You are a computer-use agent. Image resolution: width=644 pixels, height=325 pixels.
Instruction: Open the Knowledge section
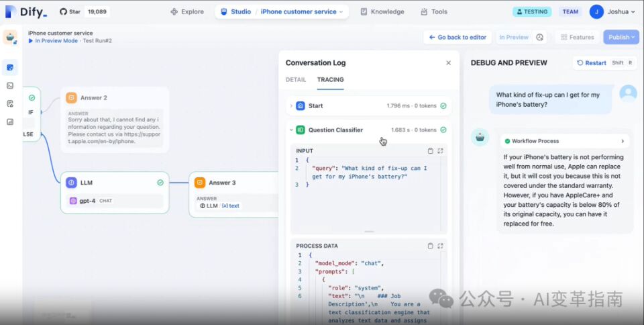[x=382, y=11]
